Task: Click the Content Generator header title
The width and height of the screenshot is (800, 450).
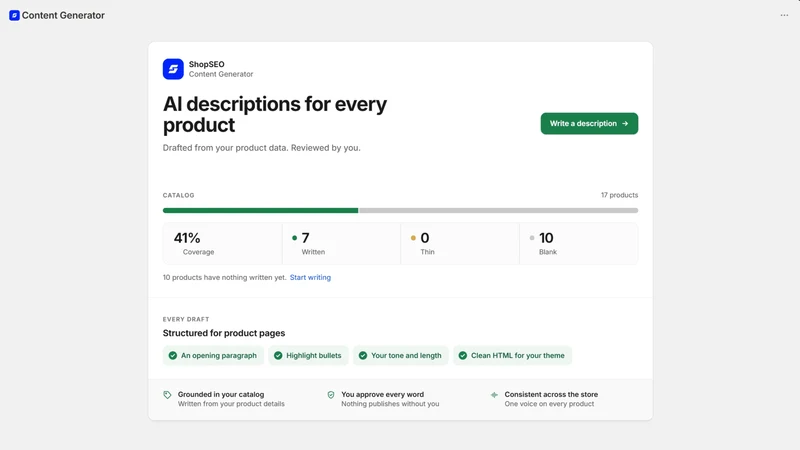Action: (x=63, y=15)
